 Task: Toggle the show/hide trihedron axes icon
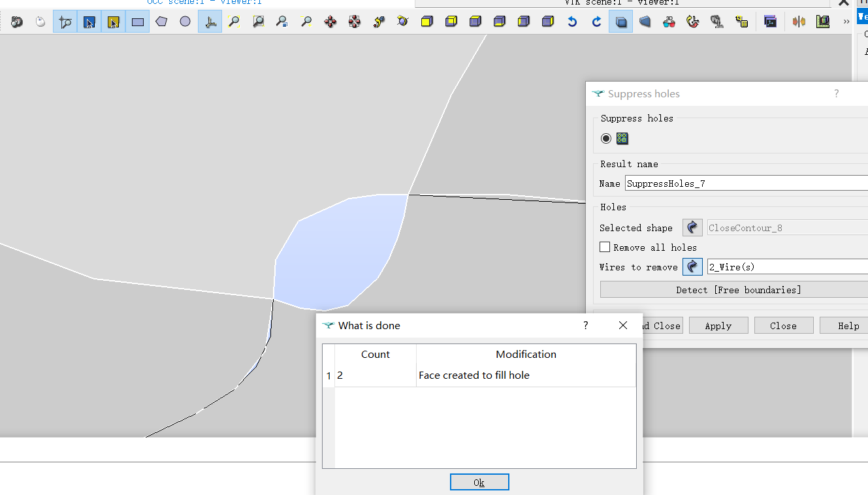click(x=210, y=22)
